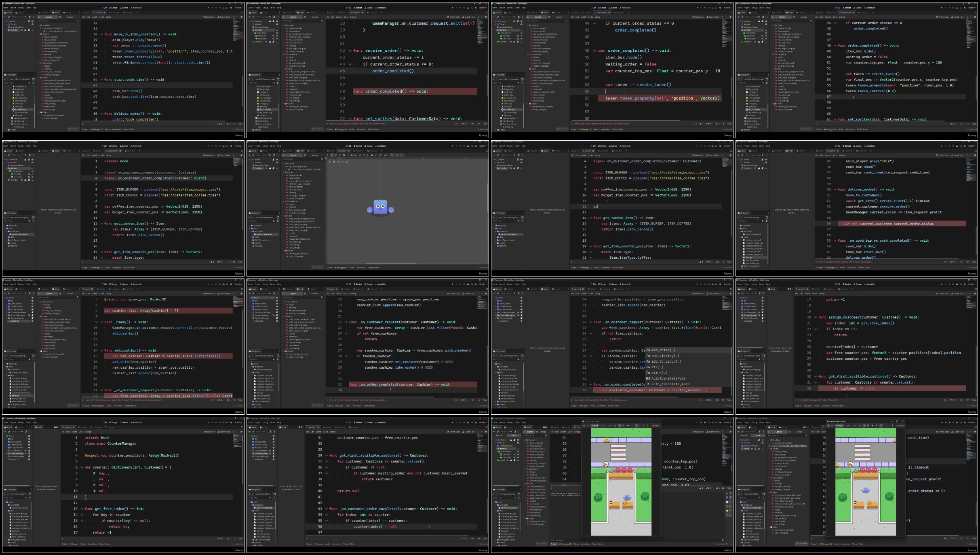Viewport: 980px width, 555px height.
Task: Zoom in the 2D viewport with blue sprite
Action: 347,162
